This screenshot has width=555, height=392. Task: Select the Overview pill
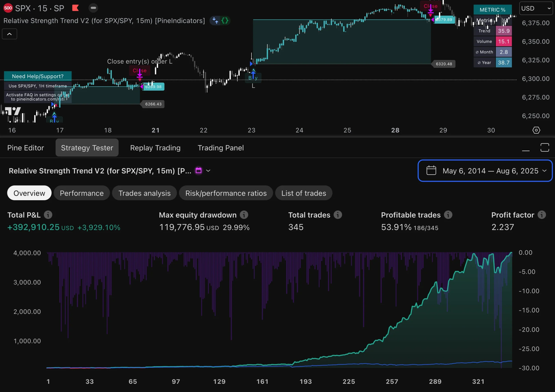pyautogui.click(x=29, y=193)
